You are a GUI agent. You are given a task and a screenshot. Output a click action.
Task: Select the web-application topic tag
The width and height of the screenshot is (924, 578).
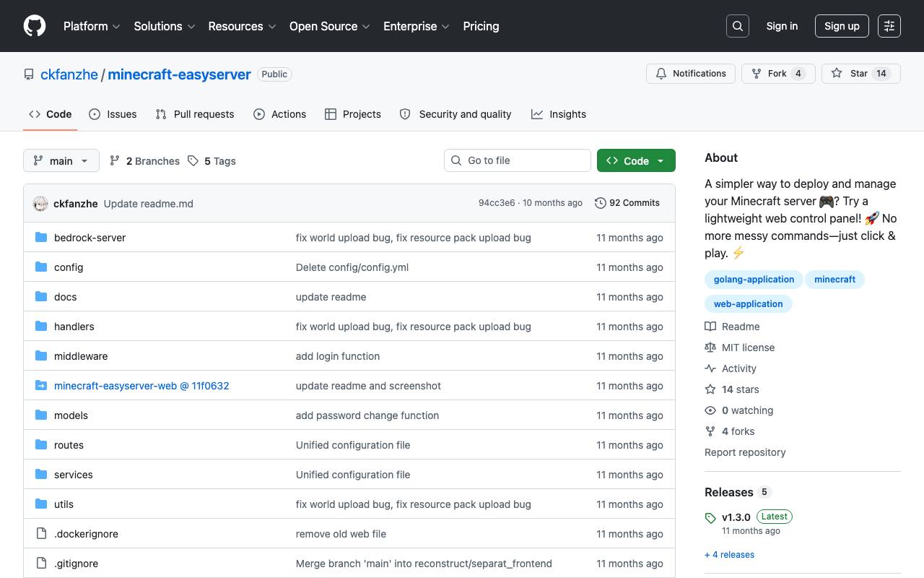[x=749, y=304]
